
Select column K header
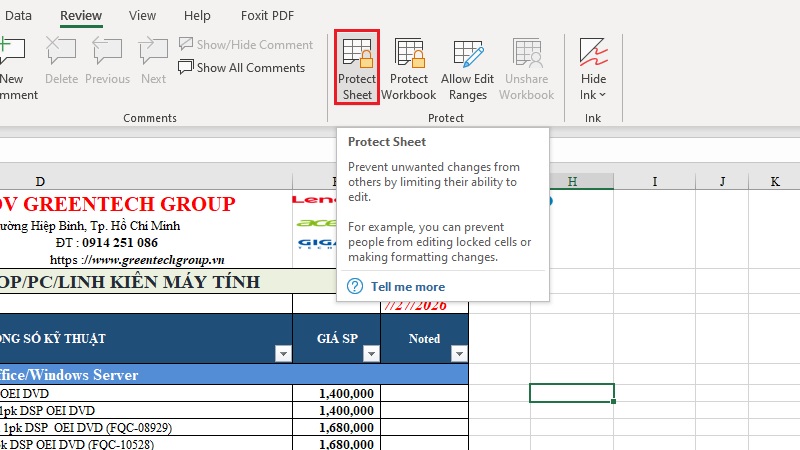click(x=774, y=181)
